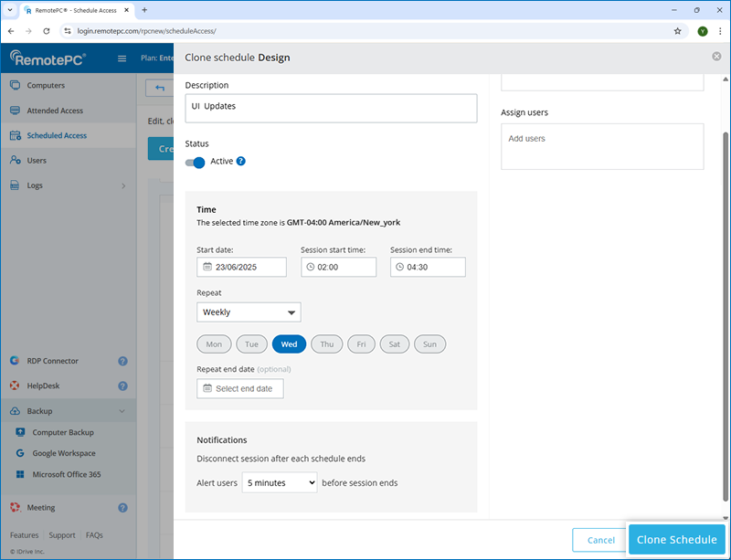The height and width of the screenshot is (560, 731).
Task: Click the Add users input box
Action: point(601,146)
